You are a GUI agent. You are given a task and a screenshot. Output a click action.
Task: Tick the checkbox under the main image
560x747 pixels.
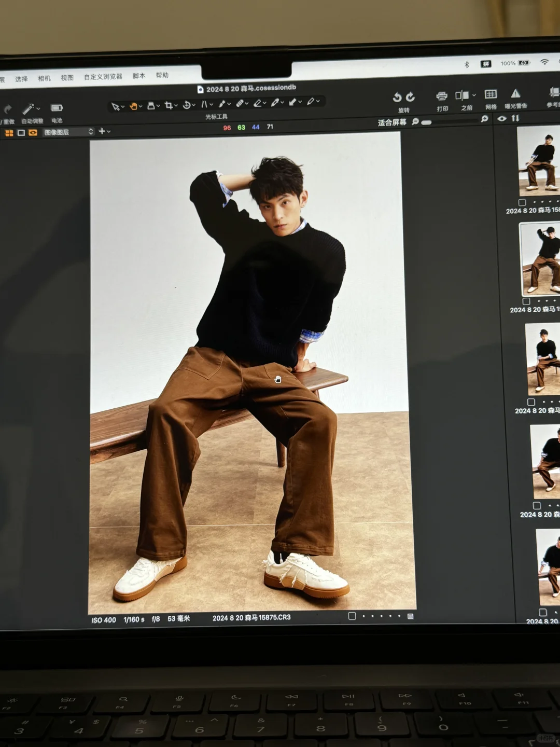[x=352, y=616]
